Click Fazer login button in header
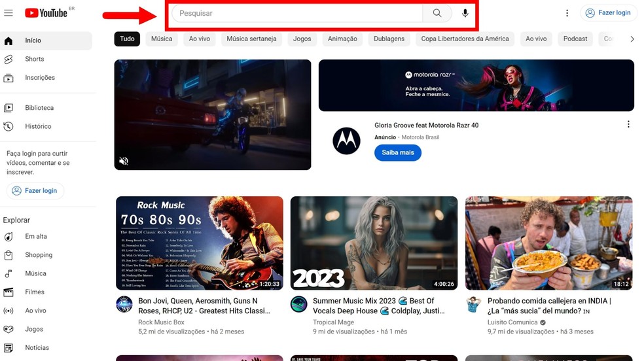 608,12
